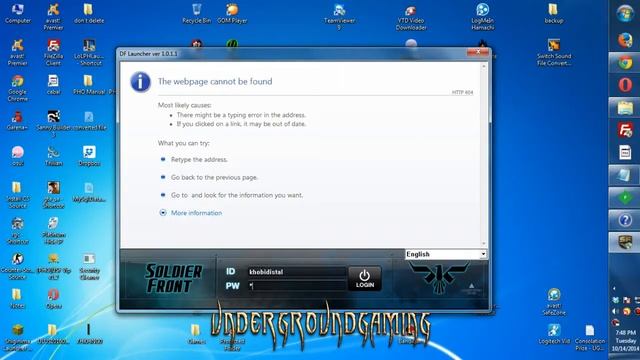Screen dimensions: 640x360
Task: Close the DF Launcher window
Action: (x=478, y=52)
